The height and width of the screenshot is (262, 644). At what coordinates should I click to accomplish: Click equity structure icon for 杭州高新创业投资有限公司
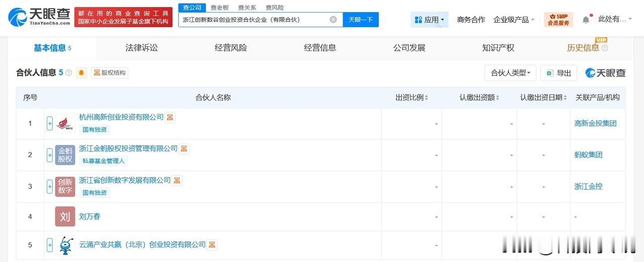pos(170,117)
